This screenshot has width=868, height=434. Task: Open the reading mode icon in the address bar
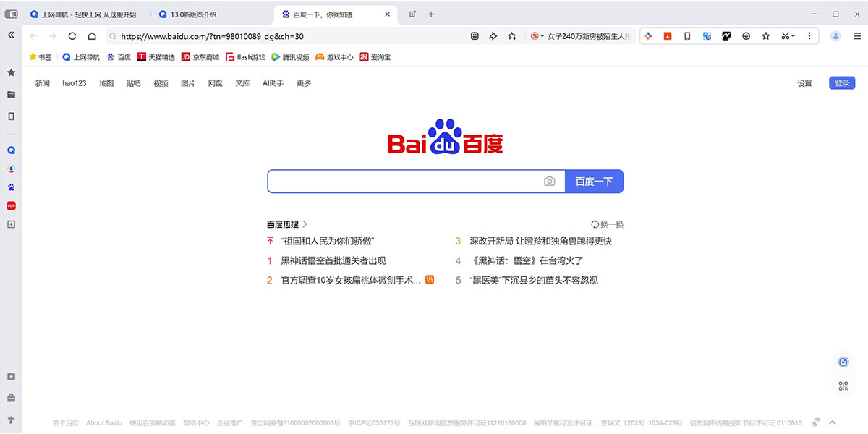point(475,35)
